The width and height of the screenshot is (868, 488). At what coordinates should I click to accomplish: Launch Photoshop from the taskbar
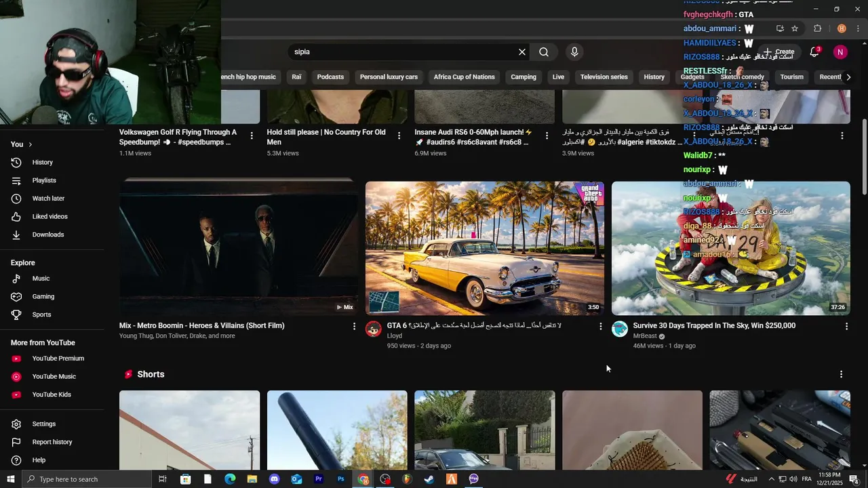341,479
